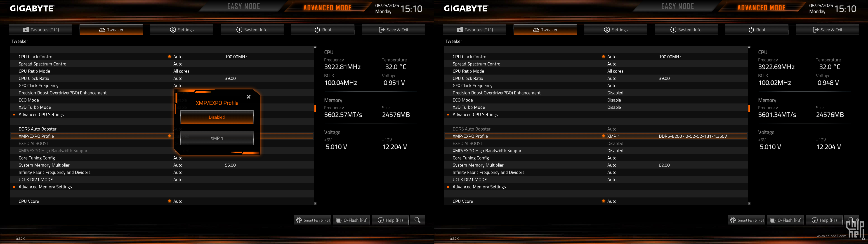Open System Info. tab in left BIOS screen
The width and height of the screenshot is (868, 244).
(252, 30)
